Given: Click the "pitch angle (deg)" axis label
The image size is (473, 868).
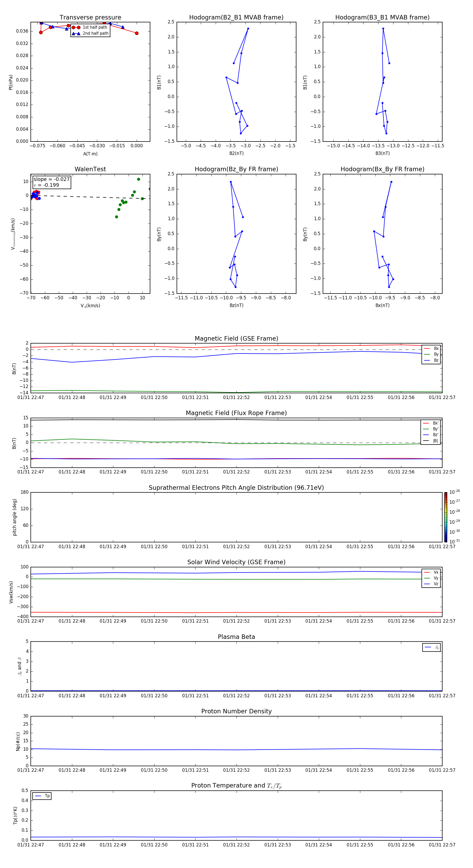Looking at the screenshot, I should tap(14, 517).
